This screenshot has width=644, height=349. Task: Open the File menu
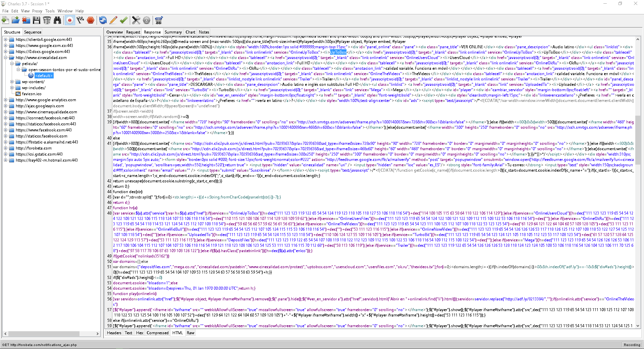click(5, 11)
